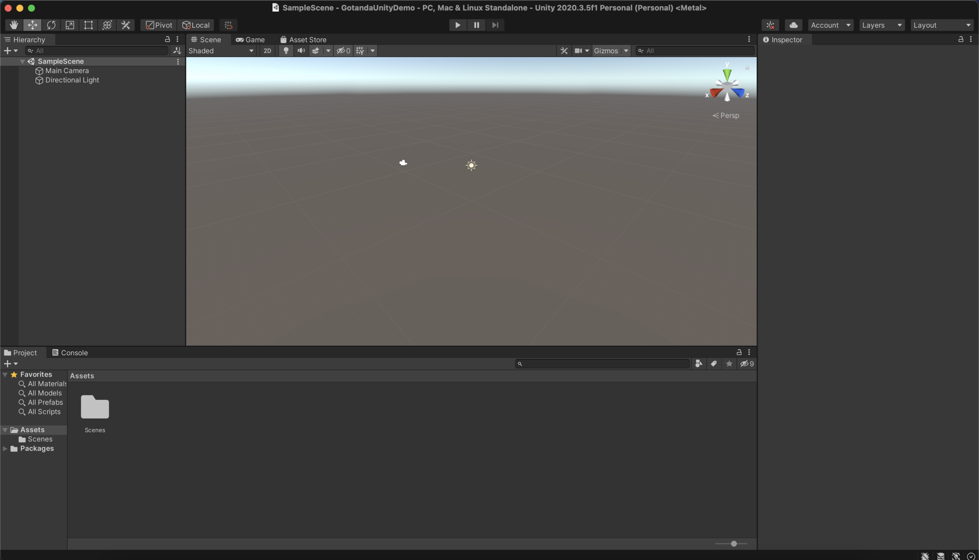Toggle scene audio speaker icon
This screenshot has width=979, height=560.
pyautogui.click(x=301, y=51)
